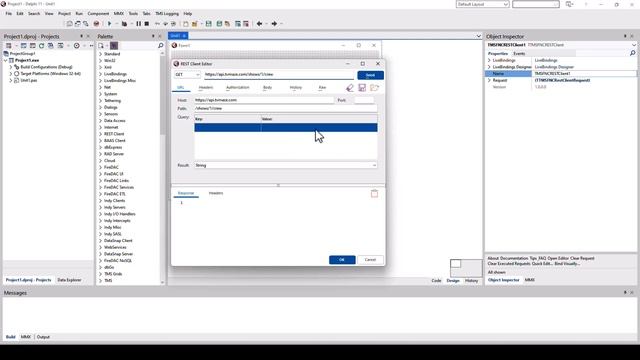Click the Path input field
640x360 pixels.
[x=286, y=109]
